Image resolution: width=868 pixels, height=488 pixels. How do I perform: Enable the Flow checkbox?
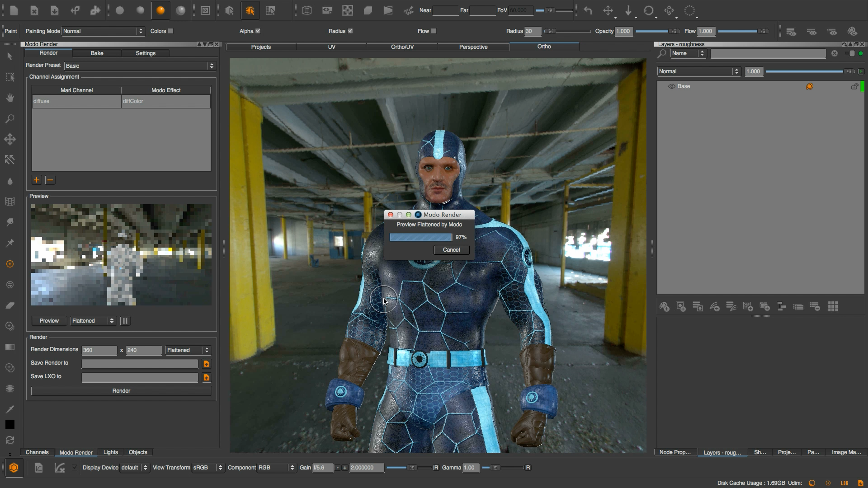pyautogui.click(x=434, y=31)
